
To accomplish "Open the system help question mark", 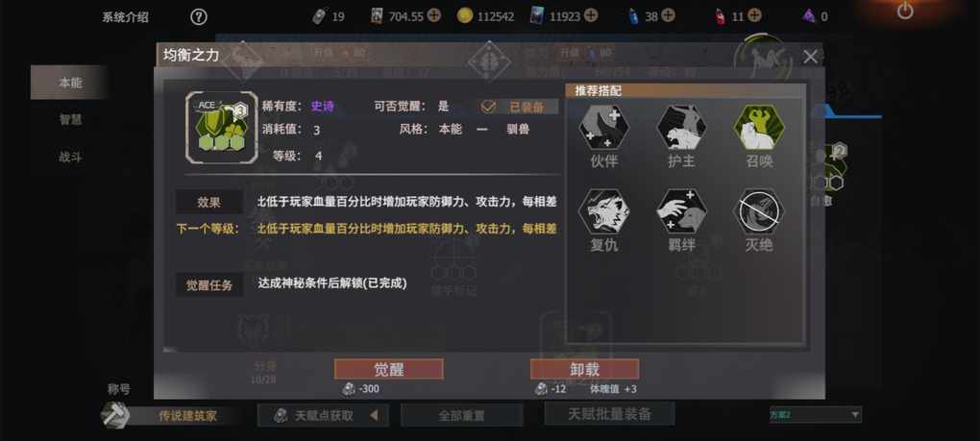I will coord(198,17).
